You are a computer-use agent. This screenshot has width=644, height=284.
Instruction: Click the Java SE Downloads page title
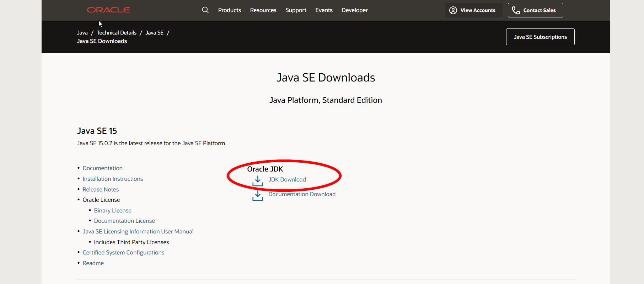[x=326, y=78]
